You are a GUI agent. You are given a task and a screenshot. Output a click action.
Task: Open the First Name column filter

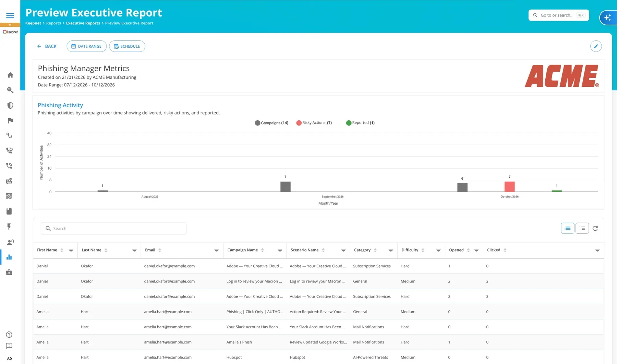pyautogui.click(x=71, y=250)
